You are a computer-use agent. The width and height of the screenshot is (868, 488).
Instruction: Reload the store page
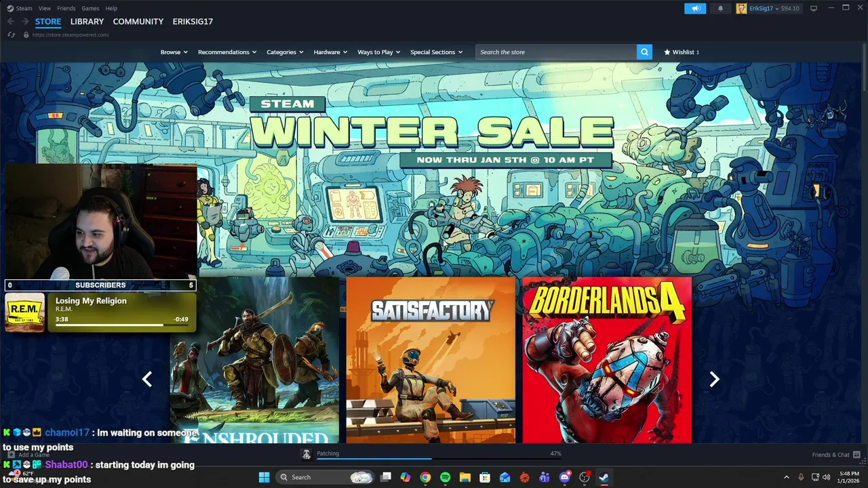pos(12,35)
